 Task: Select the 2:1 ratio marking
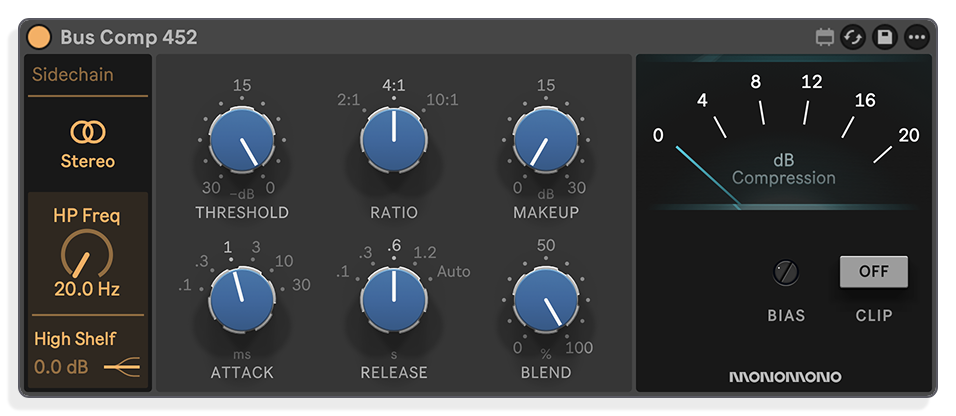click(x=349, y=99)
